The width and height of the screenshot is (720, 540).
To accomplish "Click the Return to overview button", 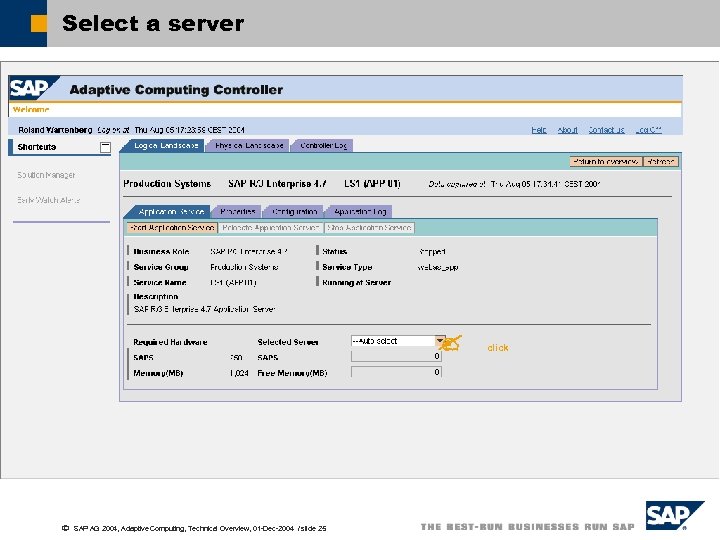I will click(x=606, y=162).
